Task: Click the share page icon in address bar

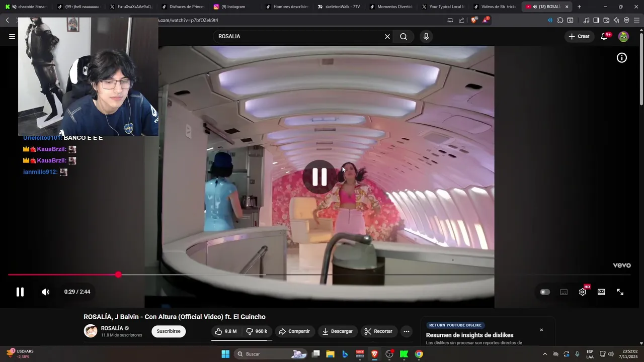Action: [x=461, y=20]
